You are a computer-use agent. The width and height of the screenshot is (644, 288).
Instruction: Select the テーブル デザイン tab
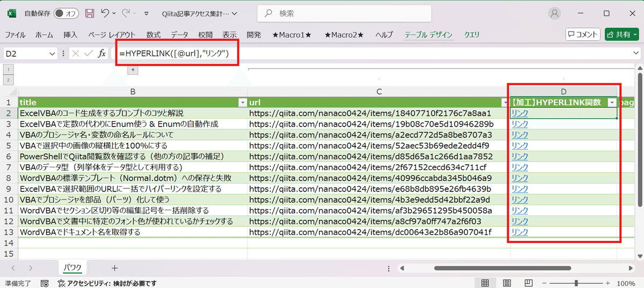(x=429, y=34)
